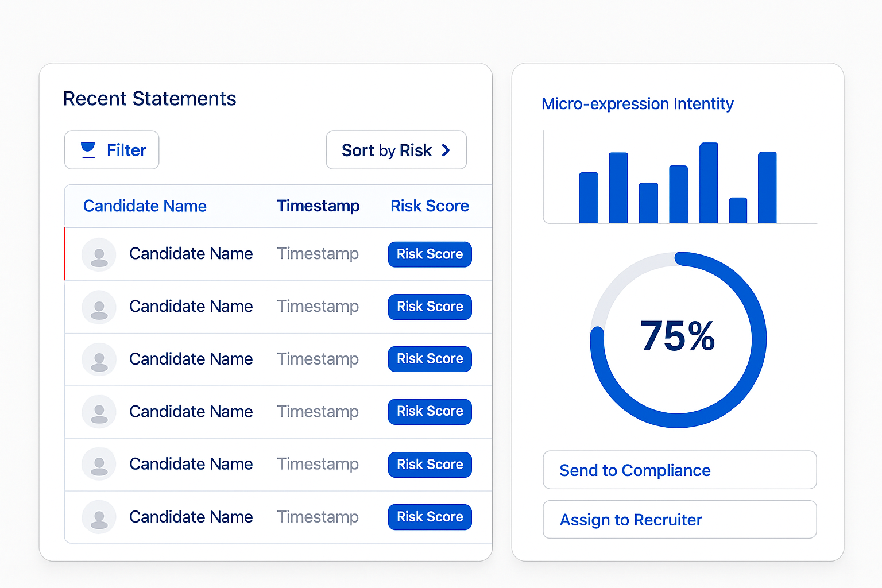882x588 pixels.
Task: Select the third Candidate Name row
Action: (278, 359)
